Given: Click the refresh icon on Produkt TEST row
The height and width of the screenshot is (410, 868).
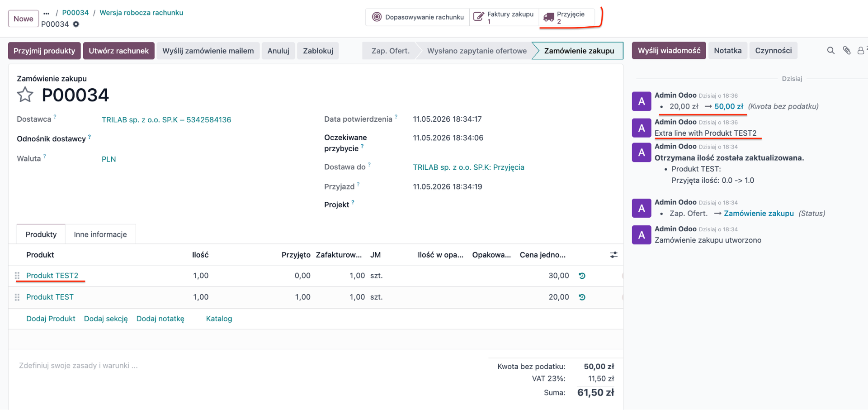Looking at the screenshot, I should pyautogui.click(x=582, y=297).
